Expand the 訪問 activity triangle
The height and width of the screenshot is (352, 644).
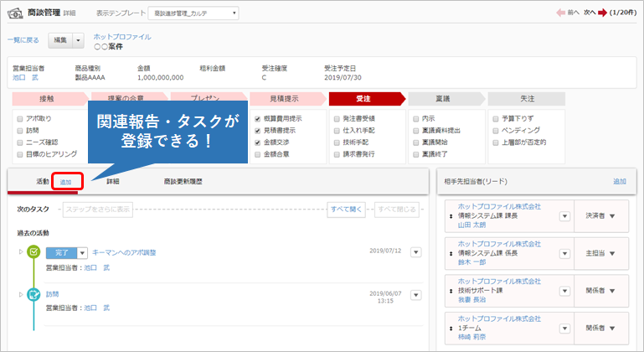coord(21,294)
